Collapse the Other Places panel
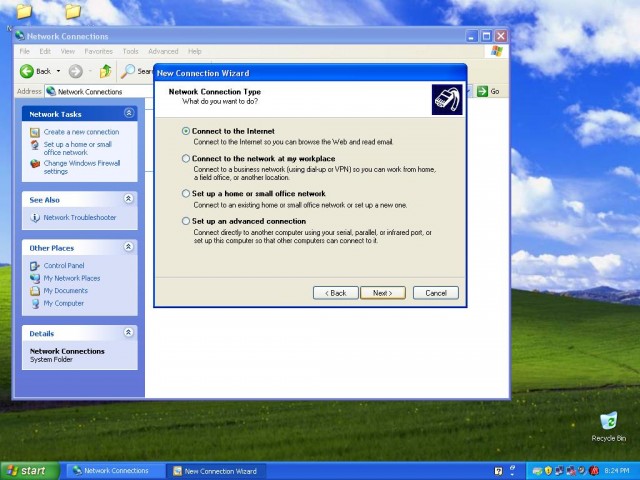The image size is (640, 480). click(129, 247)
